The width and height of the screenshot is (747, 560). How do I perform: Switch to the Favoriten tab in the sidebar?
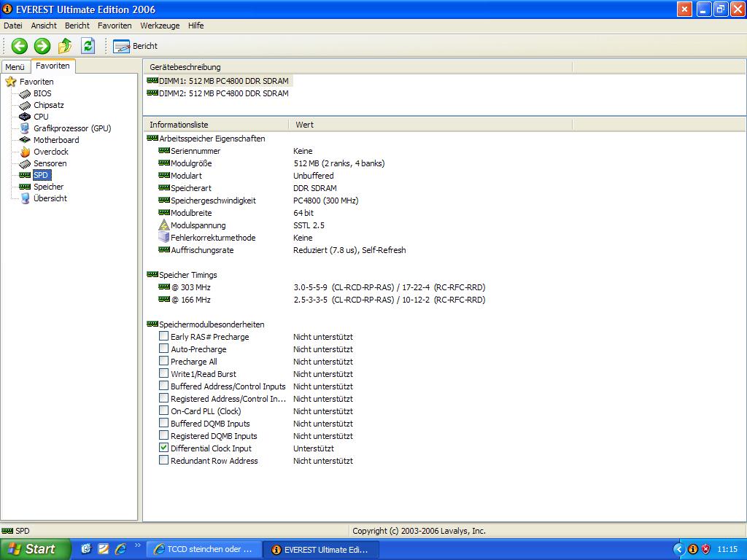click(53, 66)
